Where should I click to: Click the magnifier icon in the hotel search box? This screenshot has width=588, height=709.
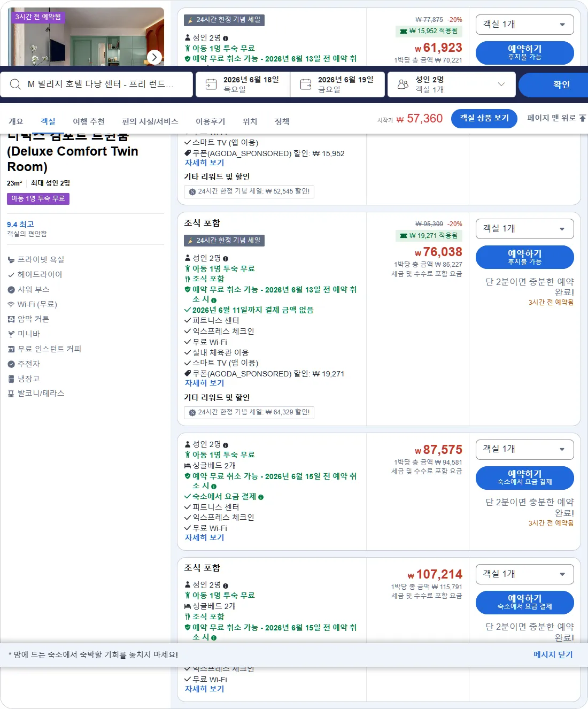[16, 84]
